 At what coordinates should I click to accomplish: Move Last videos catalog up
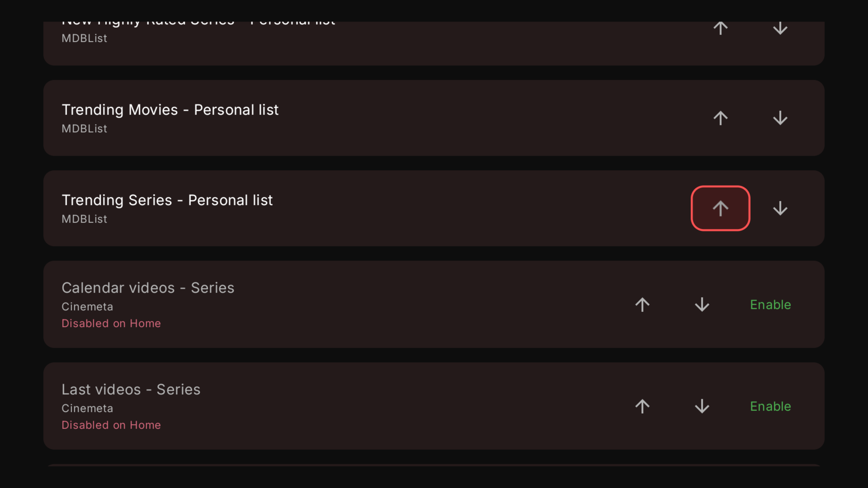coord(642,406)
